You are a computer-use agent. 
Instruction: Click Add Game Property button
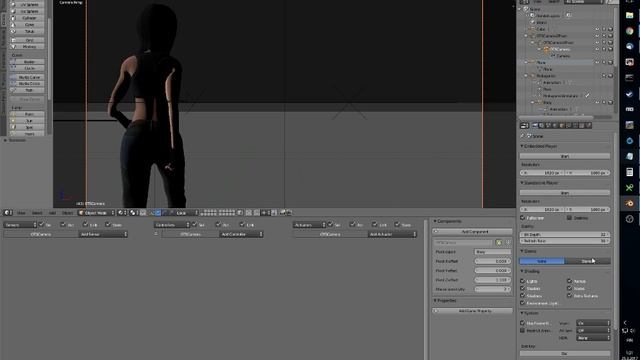473,311
